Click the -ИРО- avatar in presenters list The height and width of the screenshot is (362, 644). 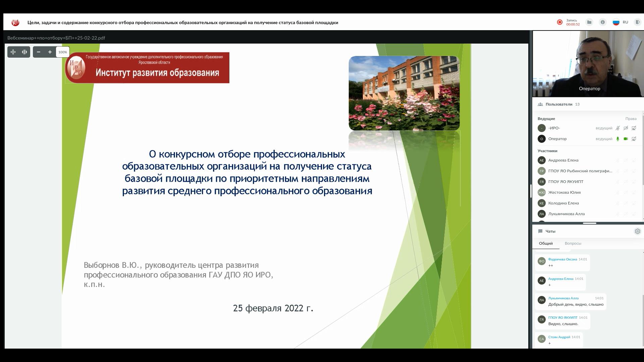point(541,128)
